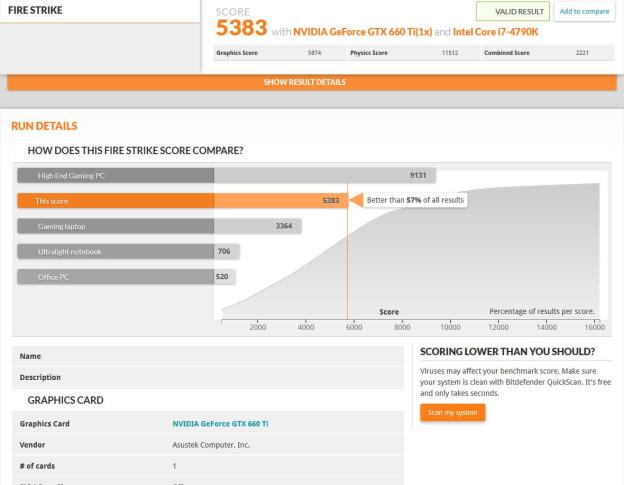Click the Gaming laptop comparison bar

click(x=159, y=226)
